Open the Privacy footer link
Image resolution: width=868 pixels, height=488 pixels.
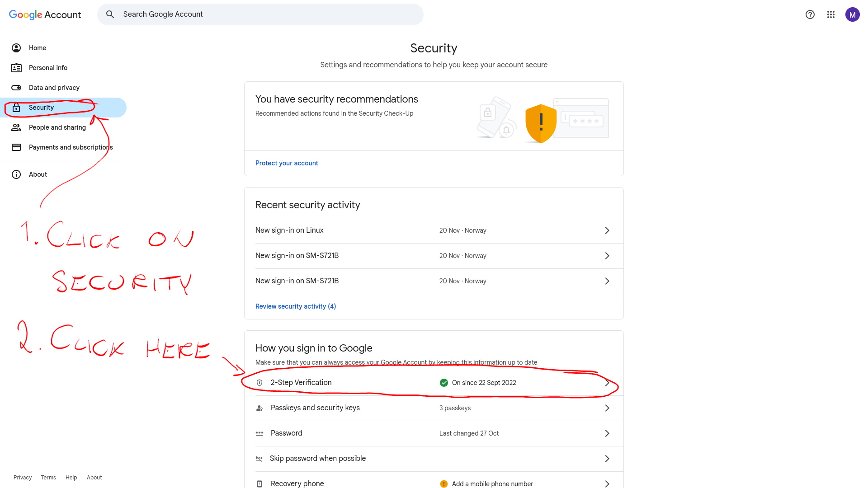[23, 478]
